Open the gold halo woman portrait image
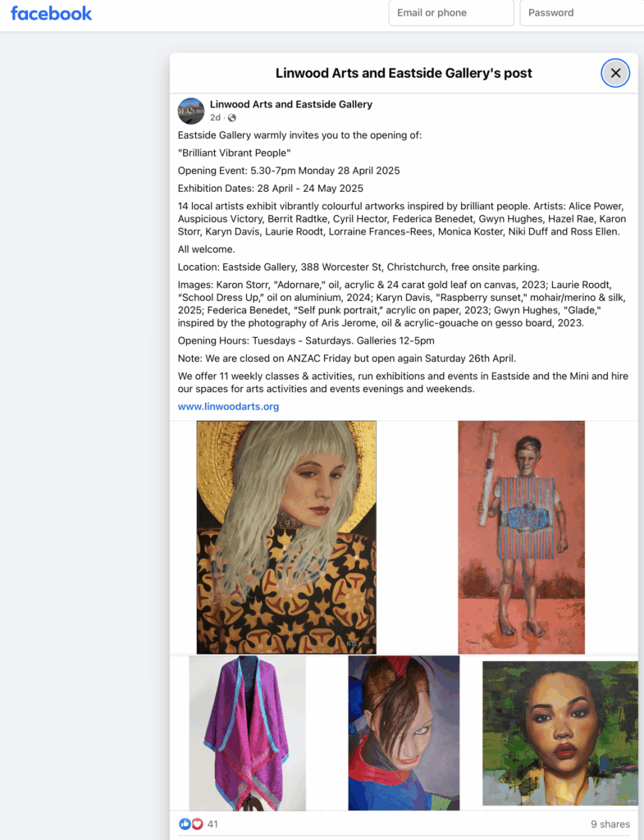The width and height of the screenshot is (644, 840). [x=286, y=537]
